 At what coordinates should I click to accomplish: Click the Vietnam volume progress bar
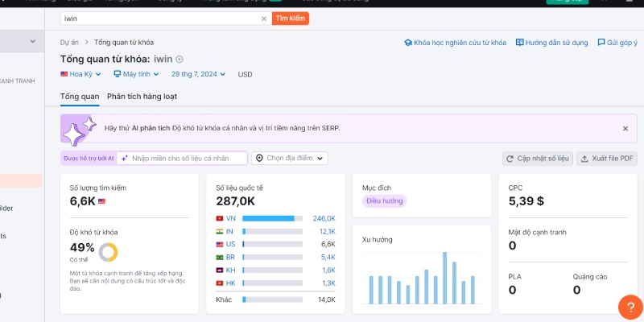point(272,218)
